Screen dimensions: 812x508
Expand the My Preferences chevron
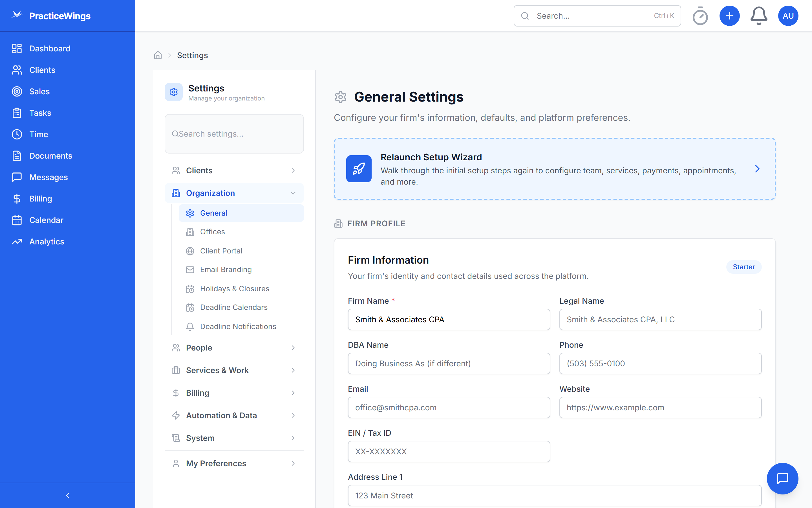coord(293,463)
